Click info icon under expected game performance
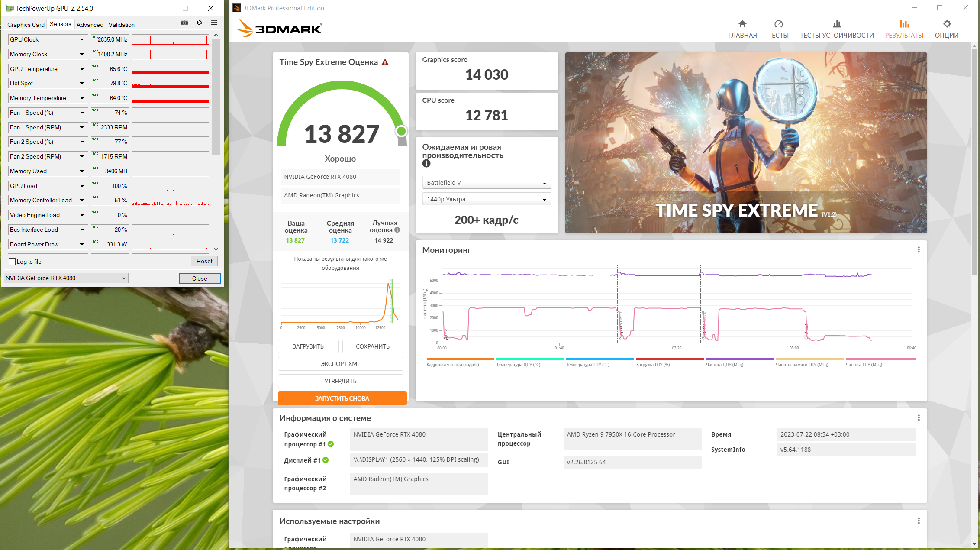980x550 pixels. [x=426, y=163]
